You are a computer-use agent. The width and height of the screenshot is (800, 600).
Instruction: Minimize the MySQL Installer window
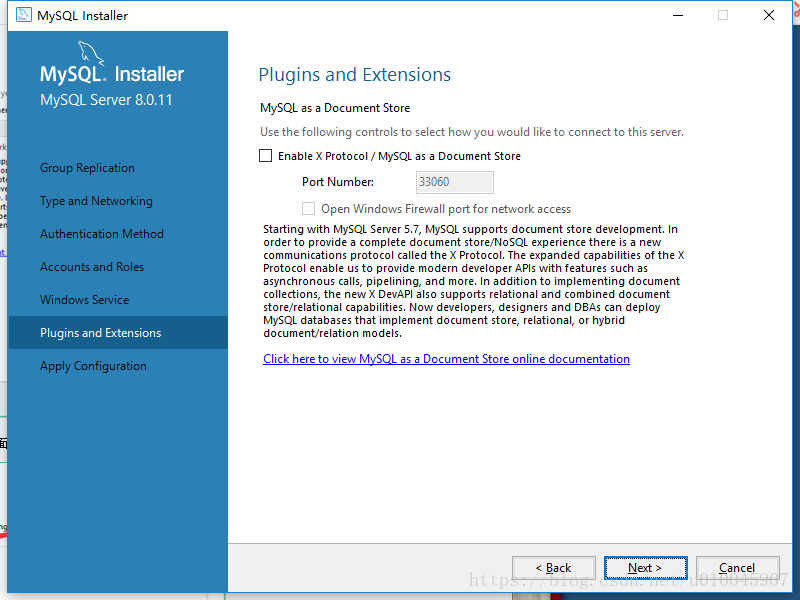coord(678,15)
